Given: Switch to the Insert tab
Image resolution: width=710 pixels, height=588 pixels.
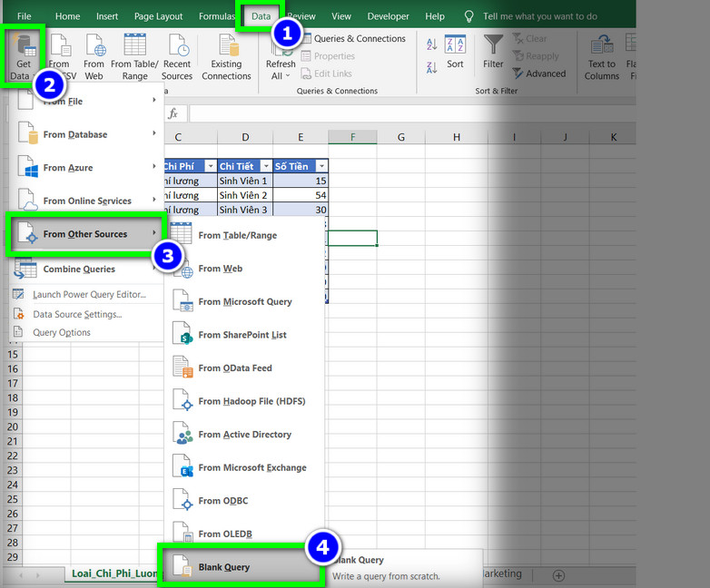Looking at the screenshot, I should pyautogui.click(x=107, y=16).
